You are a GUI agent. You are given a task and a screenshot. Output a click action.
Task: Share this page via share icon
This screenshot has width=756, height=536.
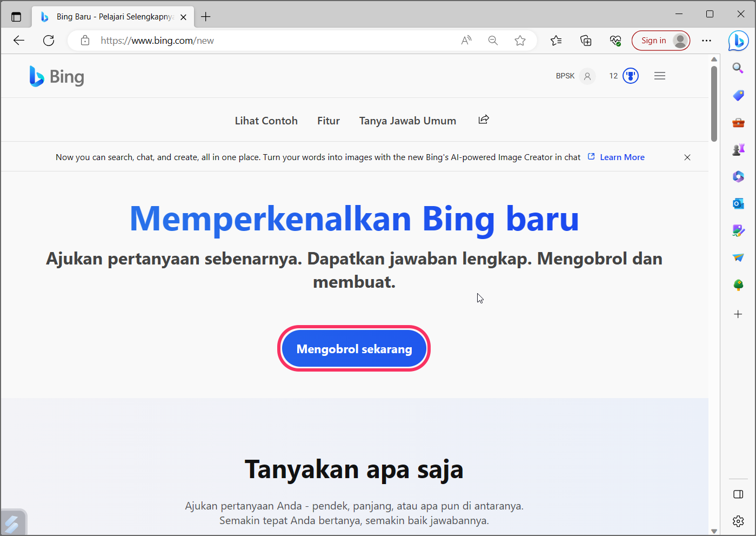click(x=484, y=120)
